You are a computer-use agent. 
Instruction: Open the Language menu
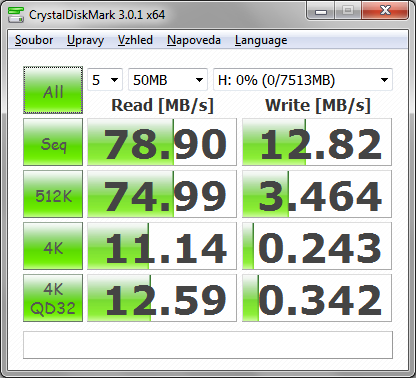point(261,40)
